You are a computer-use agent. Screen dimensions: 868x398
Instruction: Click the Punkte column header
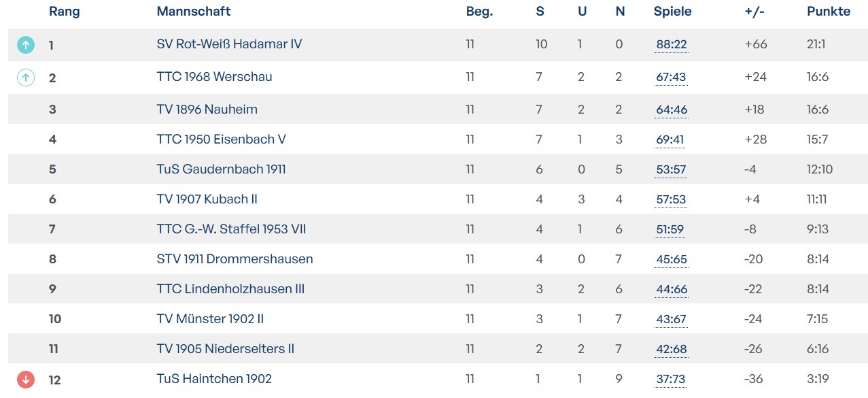(829, 12)
